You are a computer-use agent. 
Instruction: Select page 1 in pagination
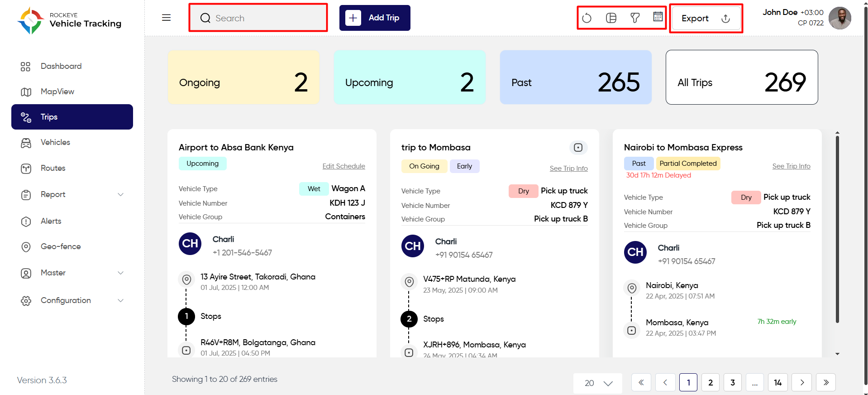click(x=688, y=383)
